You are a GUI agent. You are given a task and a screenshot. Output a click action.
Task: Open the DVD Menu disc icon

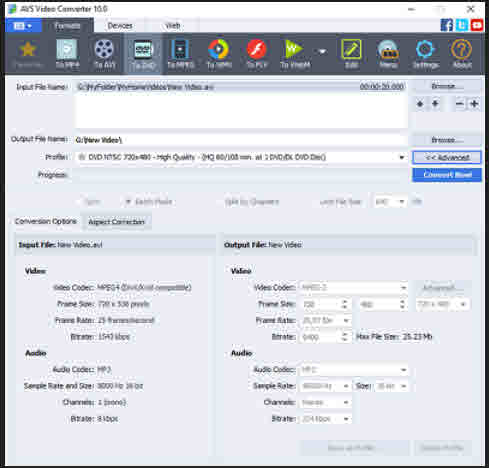(x=388, y=54)
